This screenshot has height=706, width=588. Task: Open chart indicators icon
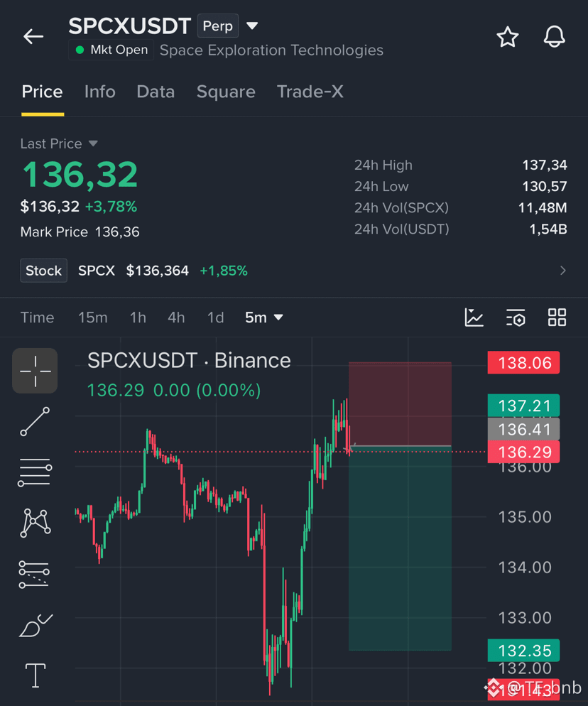pos(474,317)
